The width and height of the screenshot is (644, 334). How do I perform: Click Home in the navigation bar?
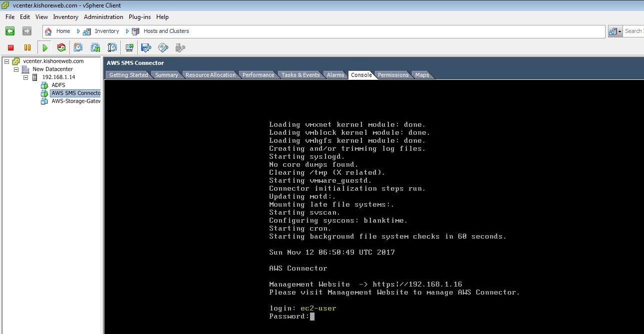click(x=63, y=31)
